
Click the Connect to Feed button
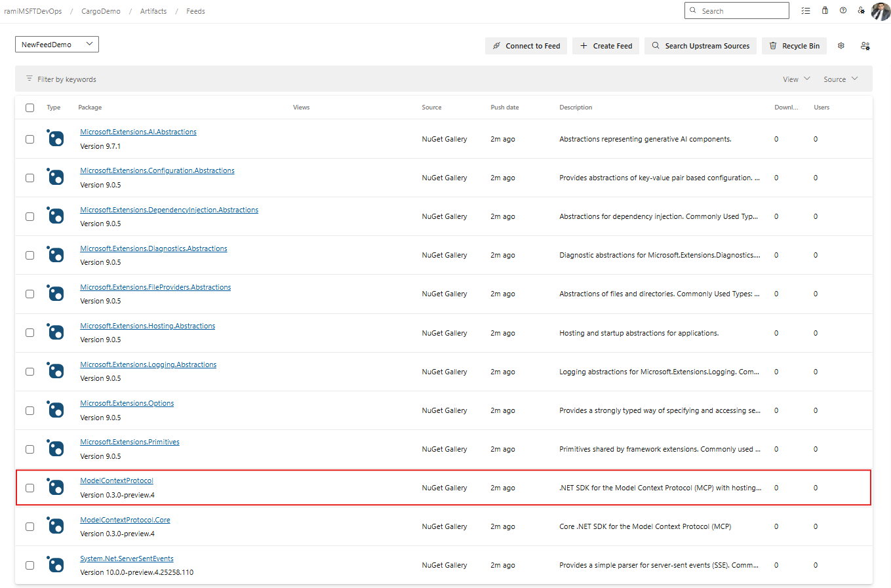tap(526, 46)
